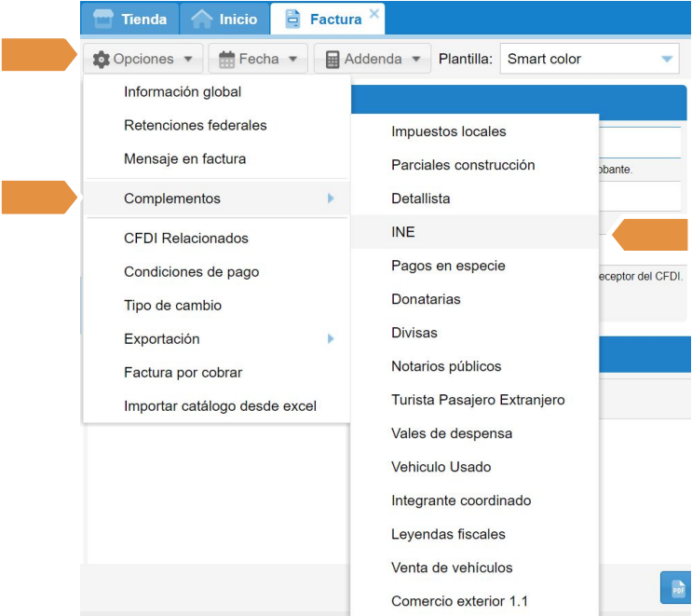Select Impuestos locales complement
This screenshot has width=692, height=616.
[449, 131]
